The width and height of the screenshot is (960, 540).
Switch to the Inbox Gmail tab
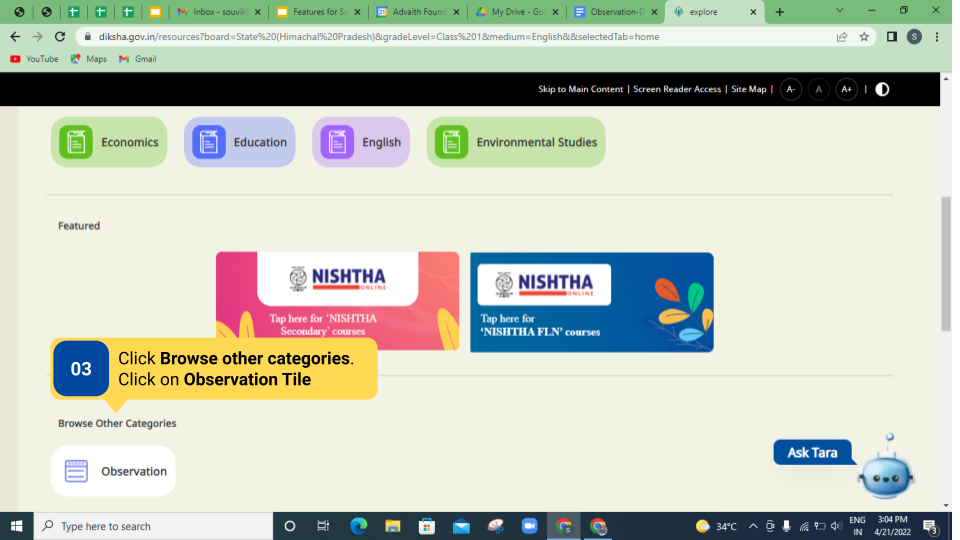click(x=219, y=12)
